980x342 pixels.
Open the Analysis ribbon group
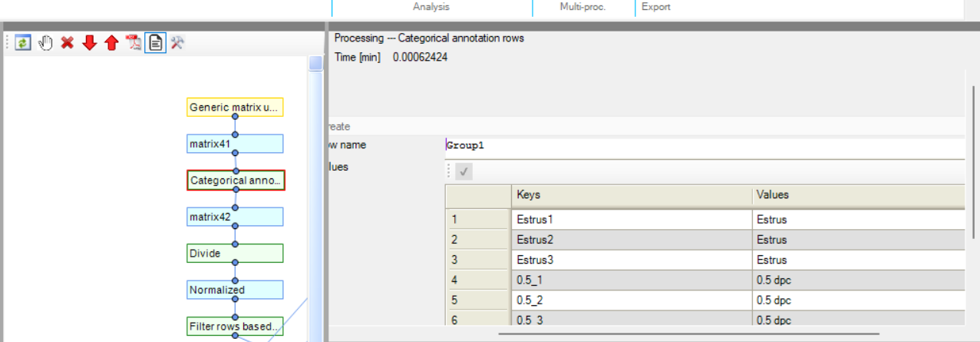click(431, 7)
